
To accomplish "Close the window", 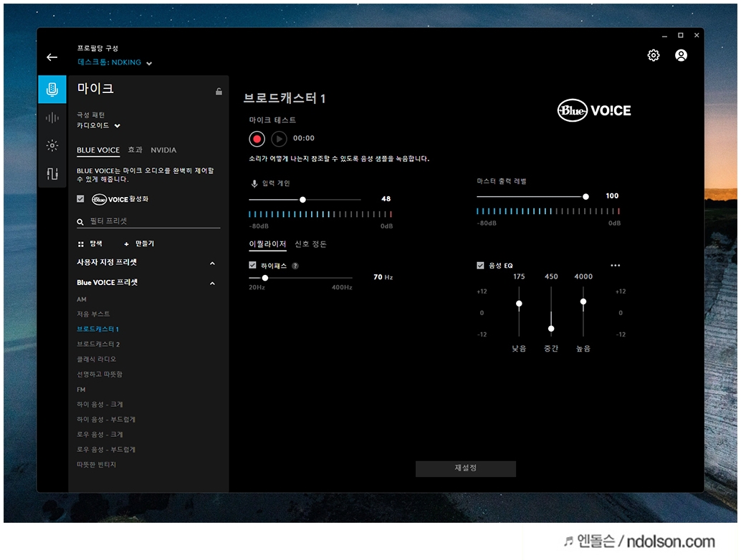I will (x=697, y=35).
